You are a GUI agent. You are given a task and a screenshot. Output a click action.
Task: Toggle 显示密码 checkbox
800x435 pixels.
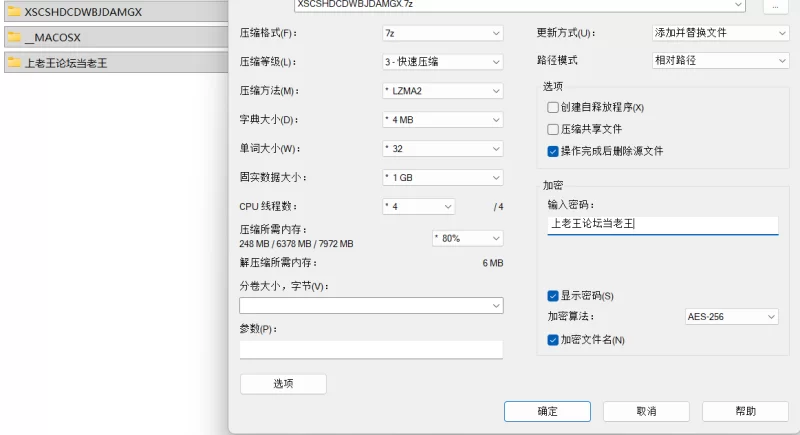point(553,296)
